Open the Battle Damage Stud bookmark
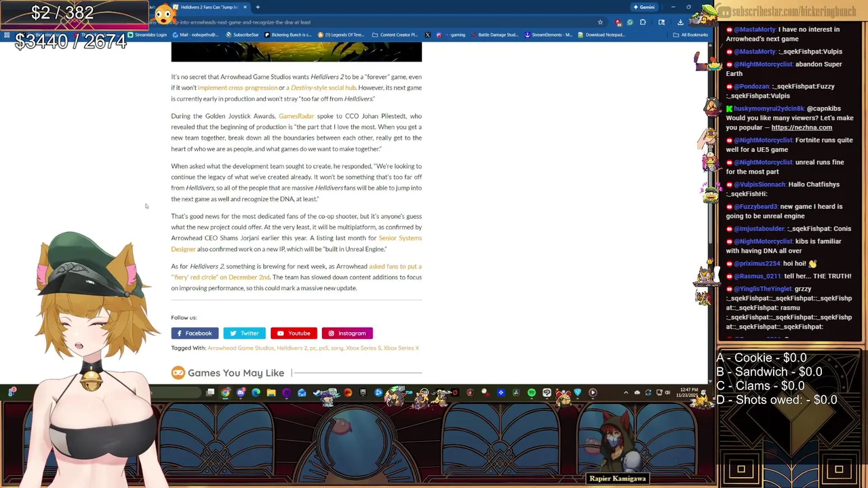The height and width of the screenshot is (488, 868). click(x=494, y=35)
